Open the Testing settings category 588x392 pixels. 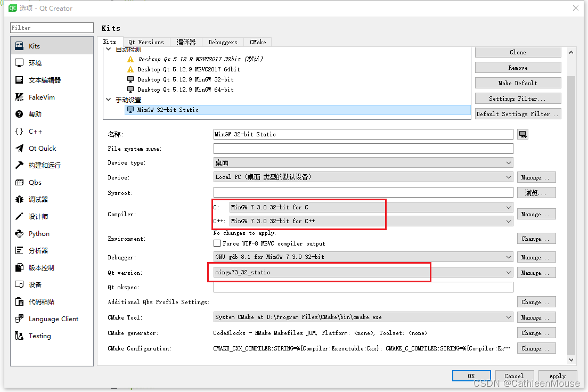[x=52, y=336]
